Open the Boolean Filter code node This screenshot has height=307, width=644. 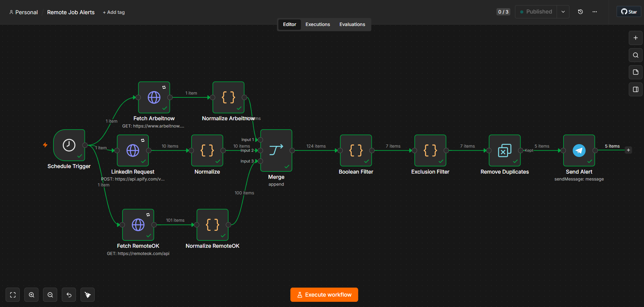(x=356, y=150)
